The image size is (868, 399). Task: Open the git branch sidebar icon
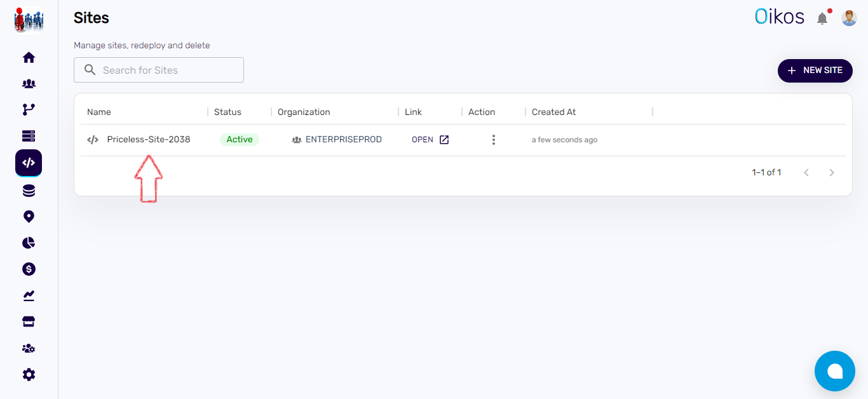(x=29, y=110)
